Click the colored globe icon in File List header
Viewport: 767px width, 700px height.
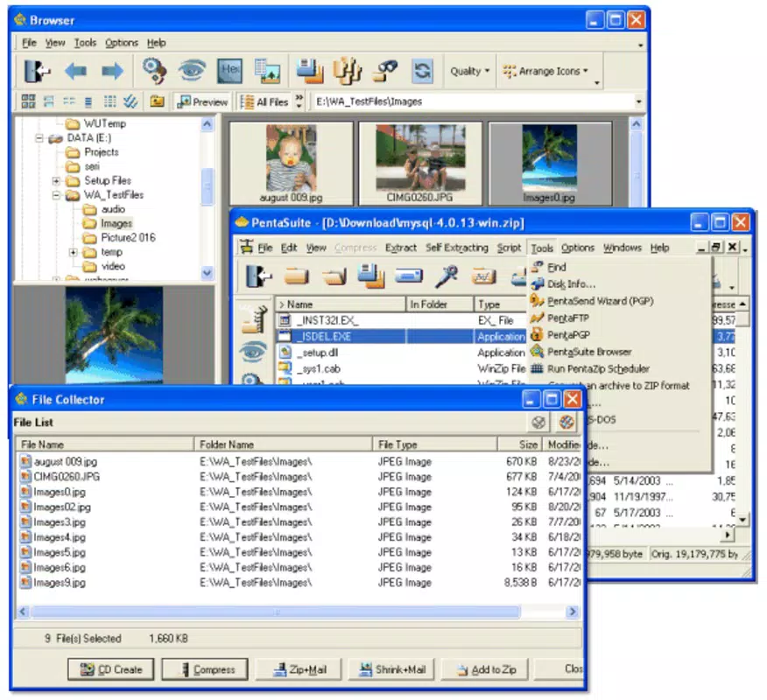(x=566, y=423)
